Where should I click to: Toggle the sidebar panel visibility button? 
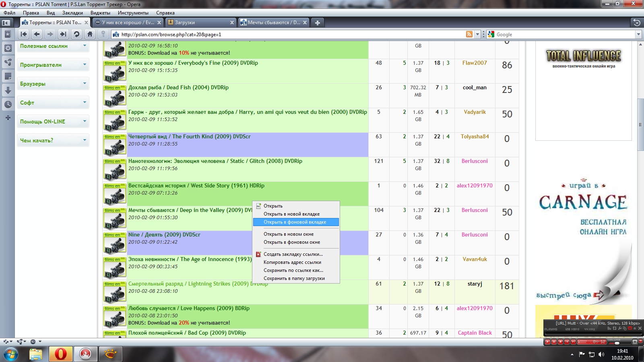(x=6, y=23)
